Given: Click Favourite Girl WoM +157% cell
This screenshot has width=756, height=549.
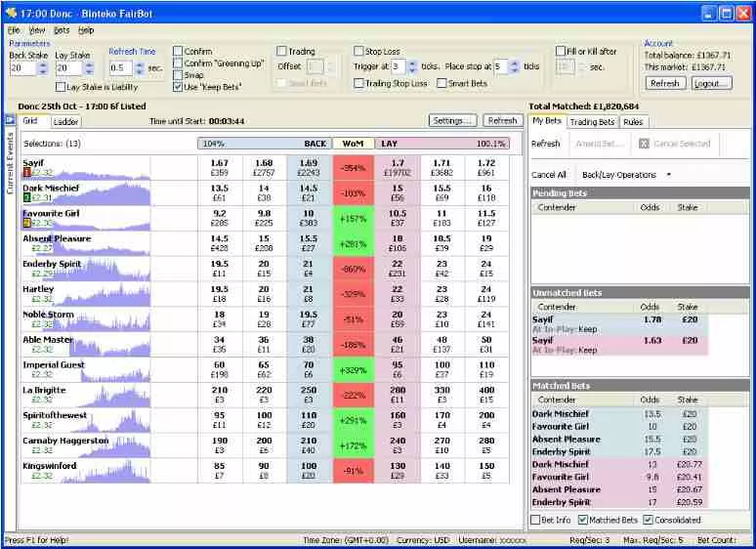Looking at the screenshot, I should 354,219.
